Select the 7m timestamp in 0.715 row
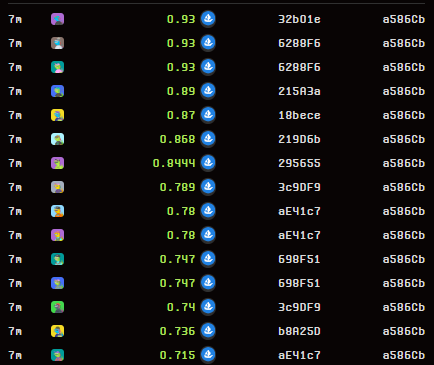The image size is (434, 365). [x=15, y=355]
